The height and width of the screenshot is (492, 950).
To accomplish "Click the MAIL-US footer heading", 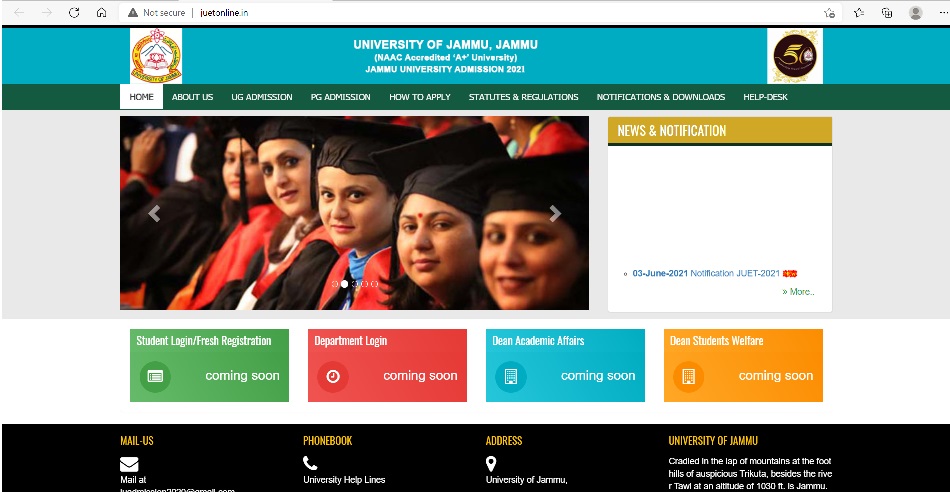I will 137,441.
